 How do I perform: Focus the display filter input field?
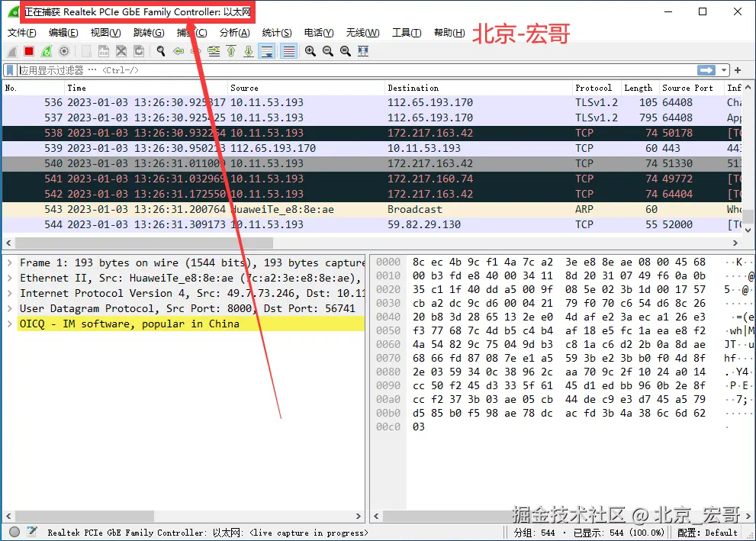click(x=357, y=70)
